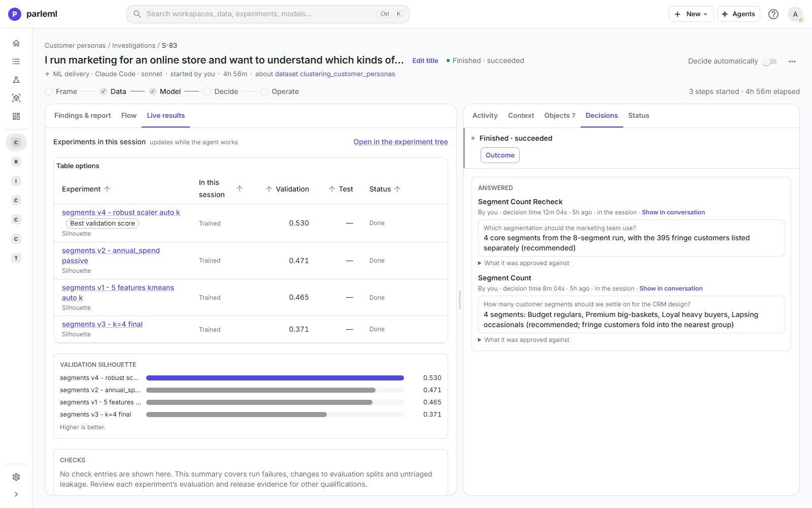Click the segments v4 validation silhouette bar
The width and height of the screenshot is (812, 508).
275,378
